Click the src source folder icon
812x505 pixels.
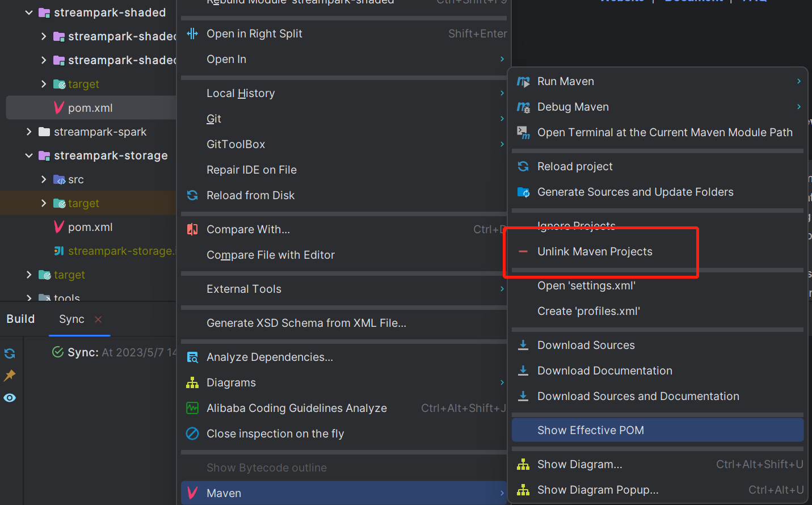coord(59,179)
